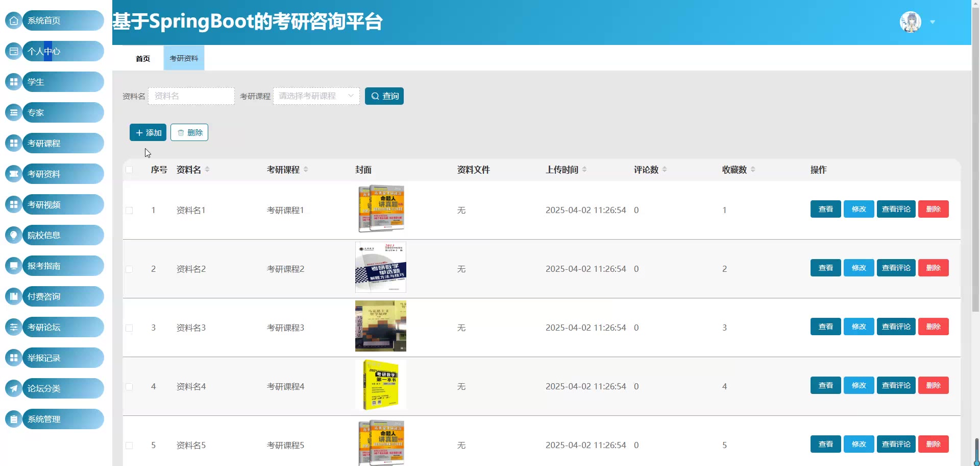Click the 系统首页 home icon in sidebar
This screenshot has height=466, width=980.
[14, 20]
